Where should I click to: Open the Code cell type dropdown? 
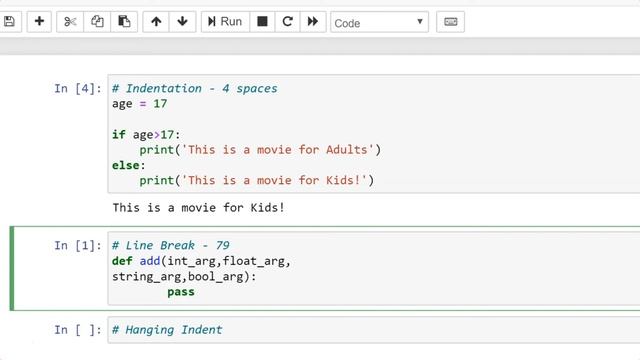(x=379, y=22)
